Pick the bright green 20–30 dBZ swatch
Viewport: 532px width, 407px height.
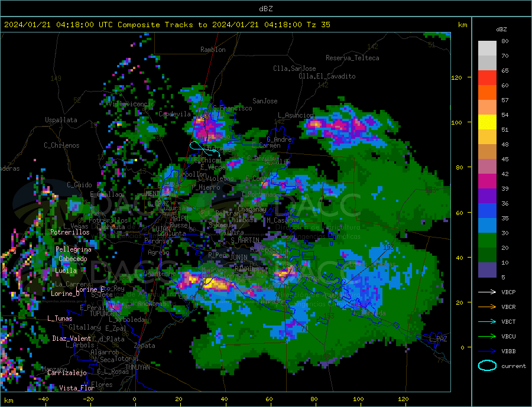pos(487,240)
